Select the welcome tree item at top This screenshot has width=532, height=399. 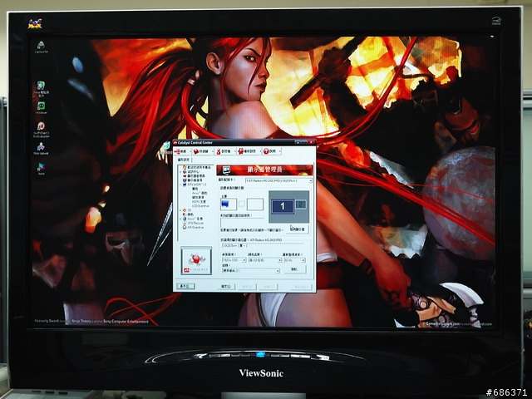click(x=199, y=167)
